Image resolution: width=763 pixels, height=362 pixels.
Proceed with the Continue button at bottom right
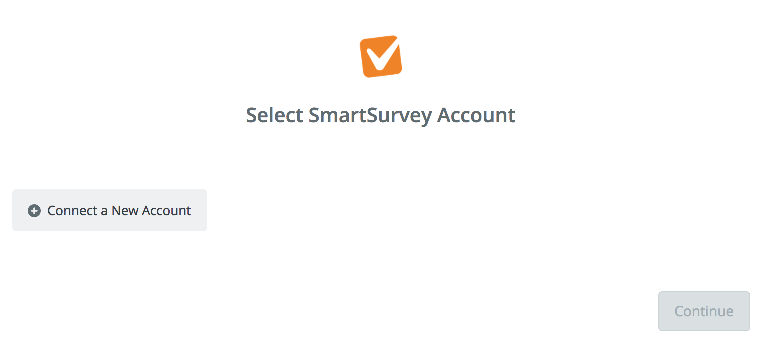704,311
